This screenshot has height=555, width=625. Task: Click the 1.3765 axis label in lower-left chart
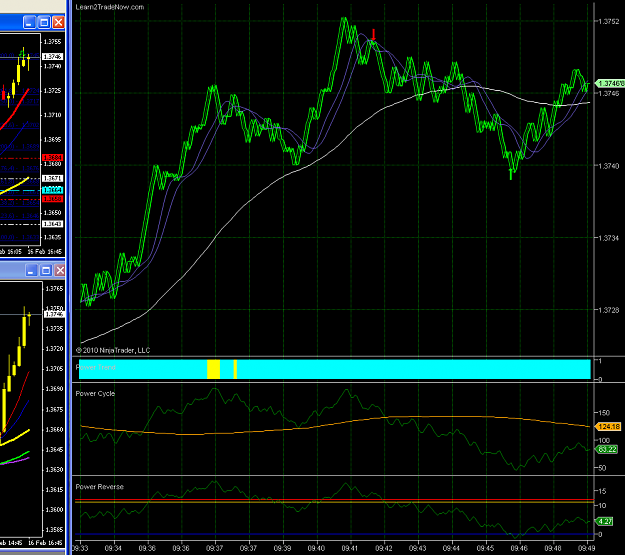[55, 289]
